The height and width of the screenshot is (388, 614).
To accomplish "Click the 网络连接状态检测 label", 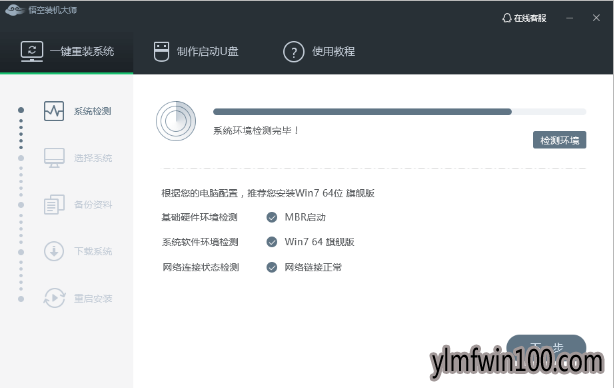I will [200, 267].
